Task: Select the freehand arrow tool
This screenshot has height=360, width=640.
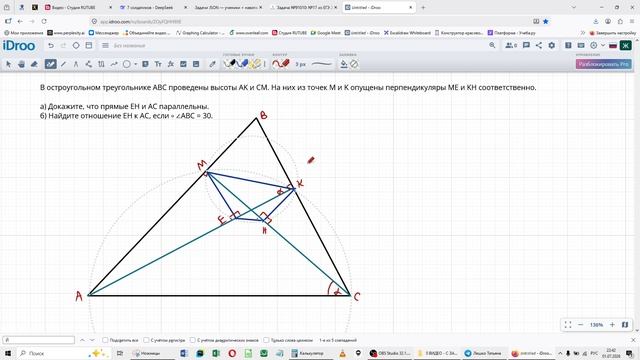Action: tap(114, 64)
